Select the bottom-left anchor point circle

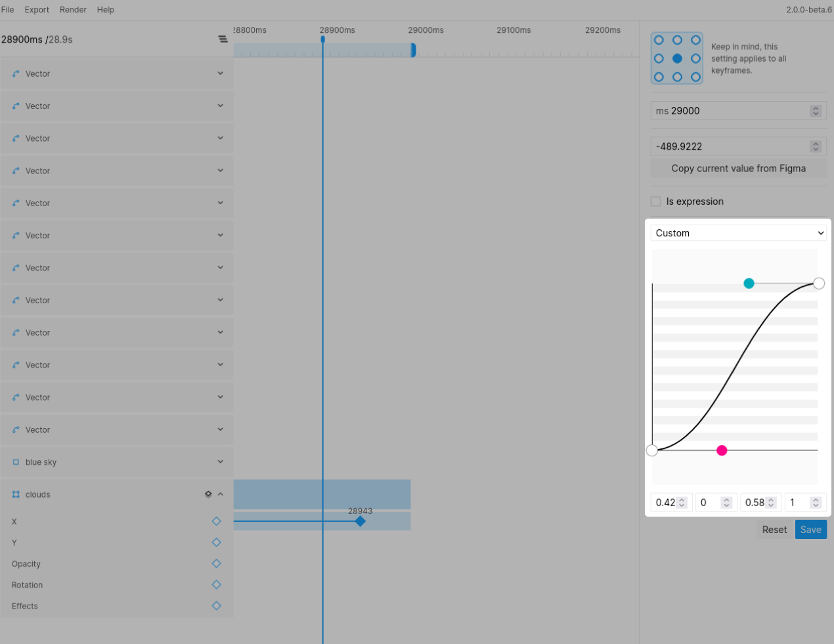pos(659,77)
